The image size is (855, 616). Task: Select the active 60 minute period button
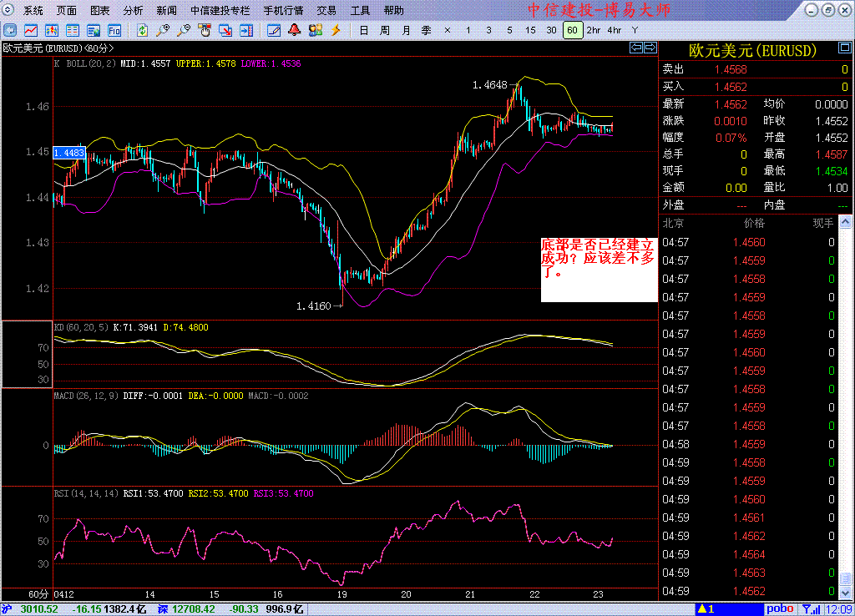tap(573, 31)
